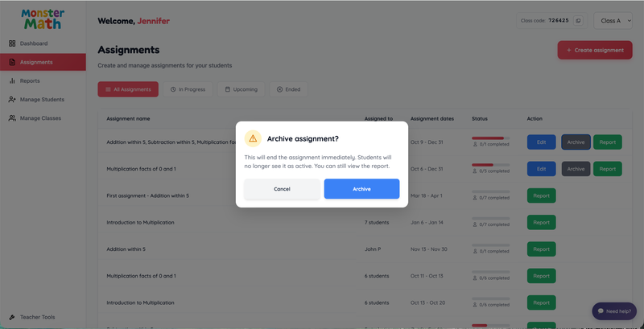The image size is (644, 329).
Task: Open Report for Oct 13 - Oct 20 assignment
Action: click(x=541, y=302)
